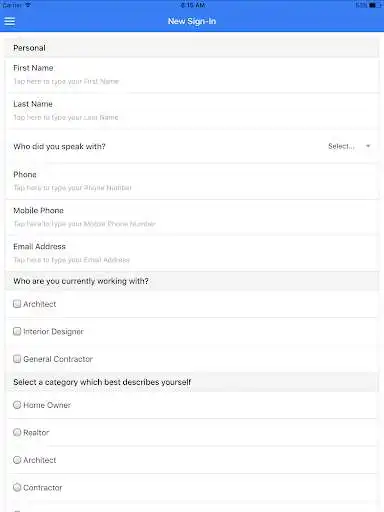Tap the Wi-Fi carrier status icon
This screenshot has width=384, height=512.
(x=27, y=5)
